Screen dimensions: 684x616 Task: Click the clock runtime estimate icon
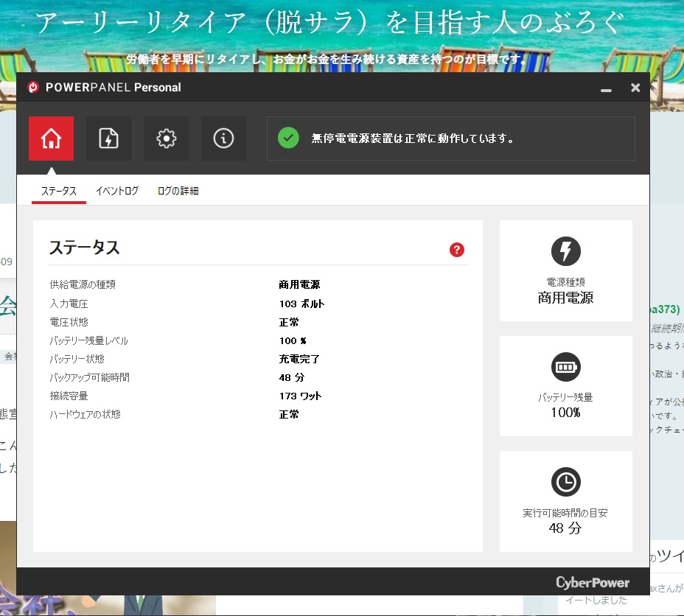pos(566,482)
